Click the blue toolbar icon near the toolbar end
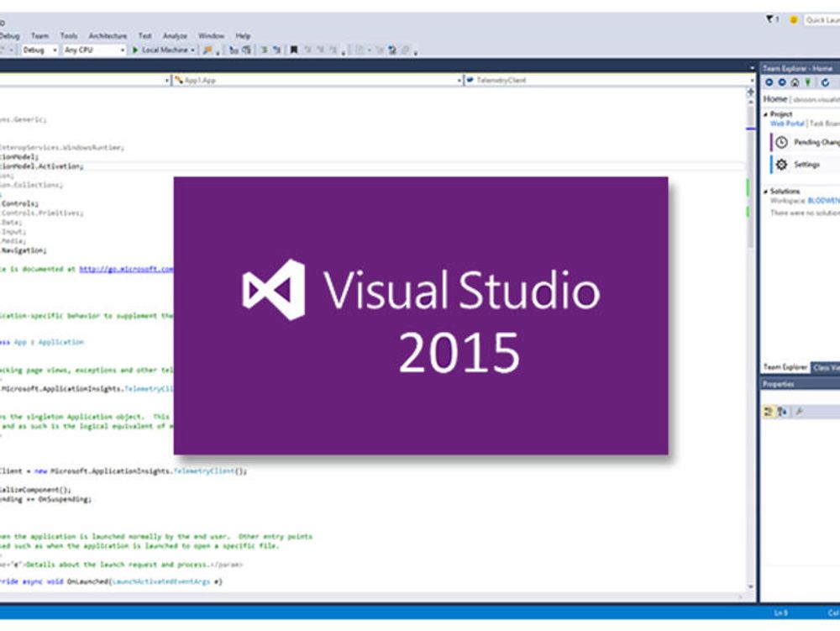 click(392, 50)
